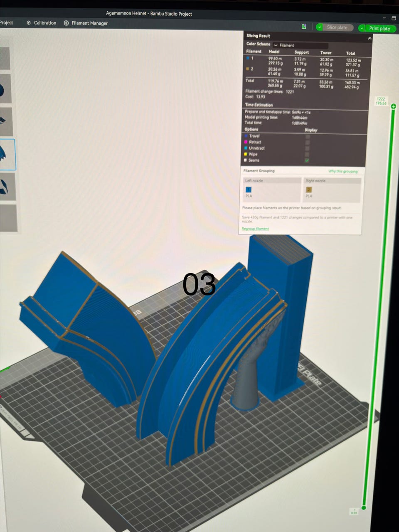
Task: Enable the Wipe display checkbox
Action: coord(308,154)
